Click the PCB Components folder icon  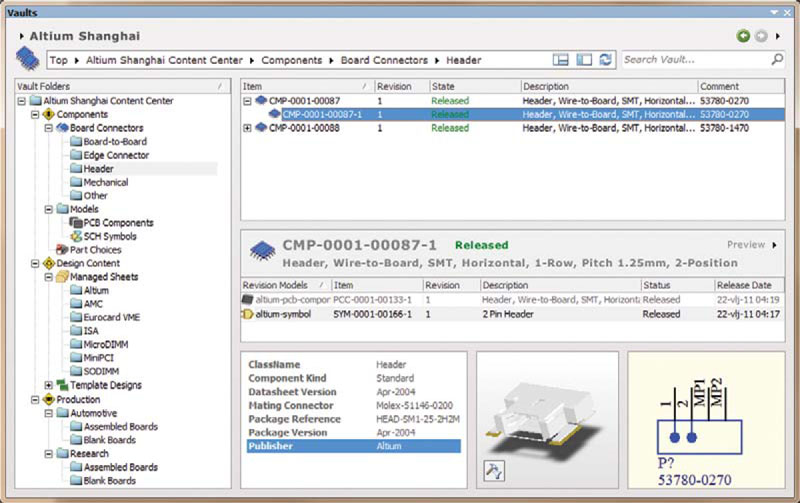coord(76,223)
